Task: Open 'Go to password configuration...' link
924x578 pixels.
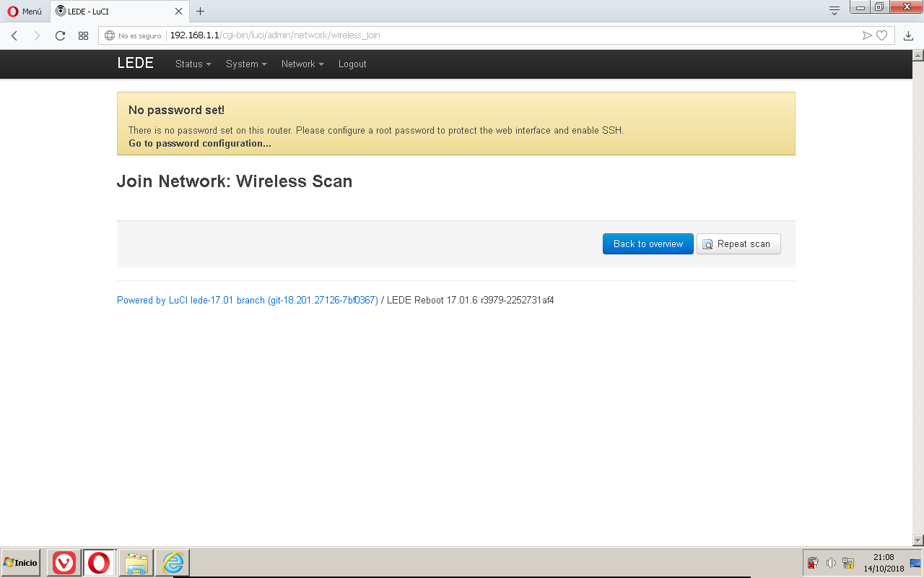Action: tap(200, 143)
